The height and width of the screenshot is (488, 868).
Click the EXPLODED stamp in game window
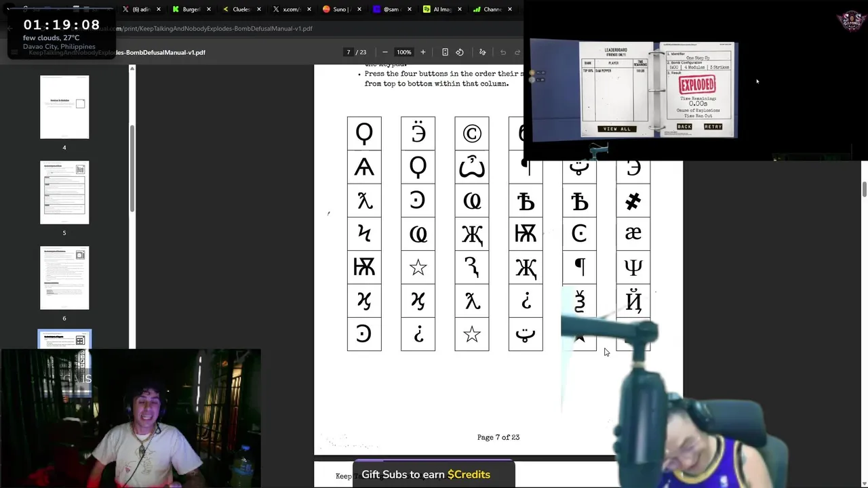click(x=697, y=85)
